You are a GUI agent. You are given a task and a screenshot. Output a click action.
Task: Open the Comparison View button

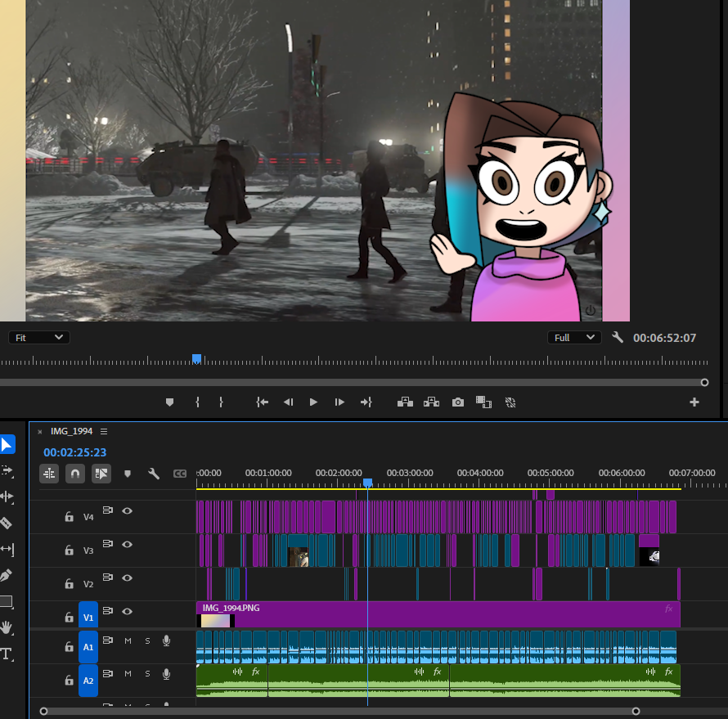(483, 402)
